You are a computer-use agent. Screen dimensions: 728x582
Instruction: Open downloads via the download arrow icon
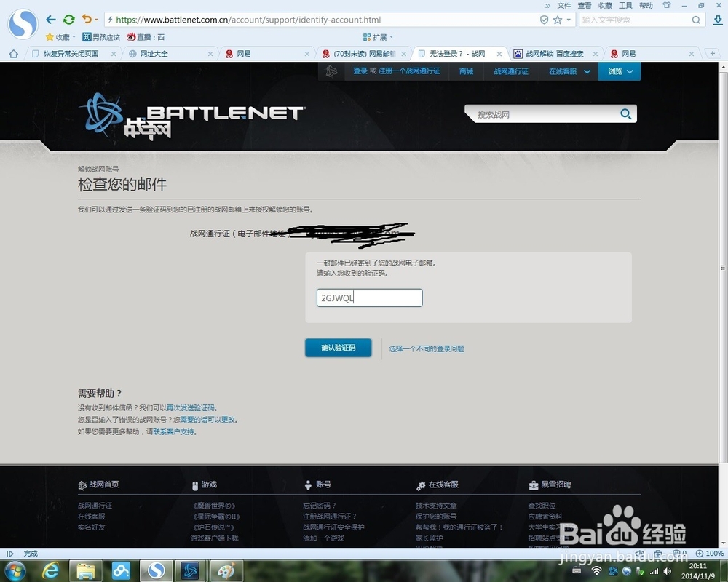click(718, 20)
